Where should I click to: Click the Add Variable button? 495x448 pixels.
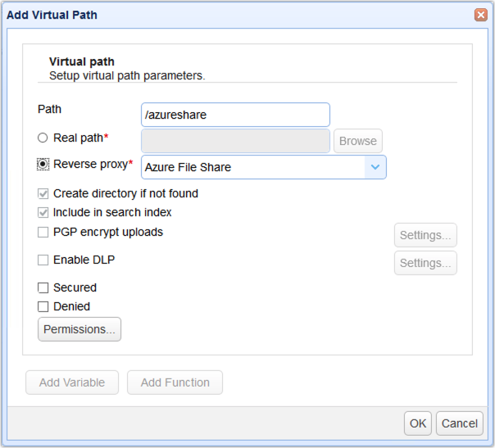tap(72, 382)
